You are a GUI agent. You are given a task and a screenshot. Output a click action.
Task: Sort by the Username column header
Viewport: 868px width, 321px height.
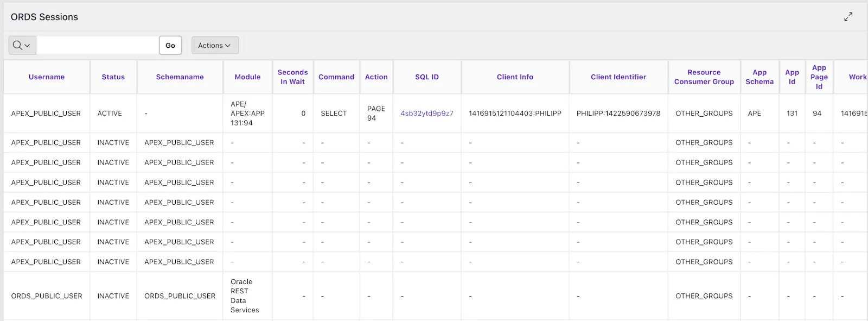[47, 77]
